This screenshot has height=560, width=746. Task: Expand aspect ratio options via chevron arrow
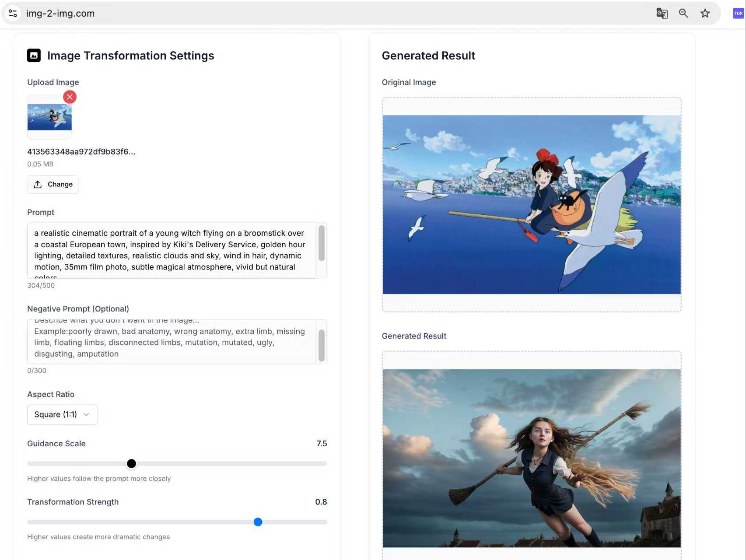(x=86, y=415)
